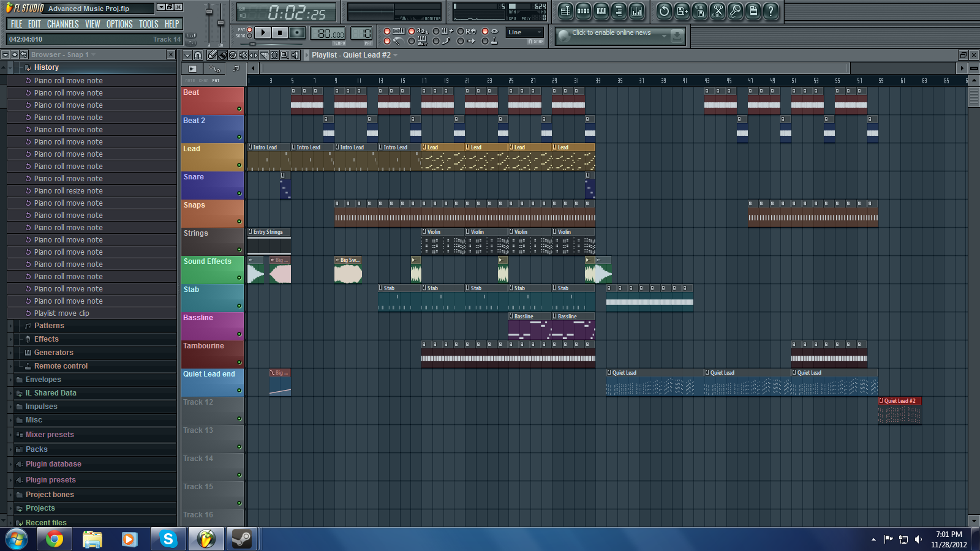The image size is (980, 551).
Task: Select the Draw pencil tool in playlist toolbar
Action: tap(212, 55)
